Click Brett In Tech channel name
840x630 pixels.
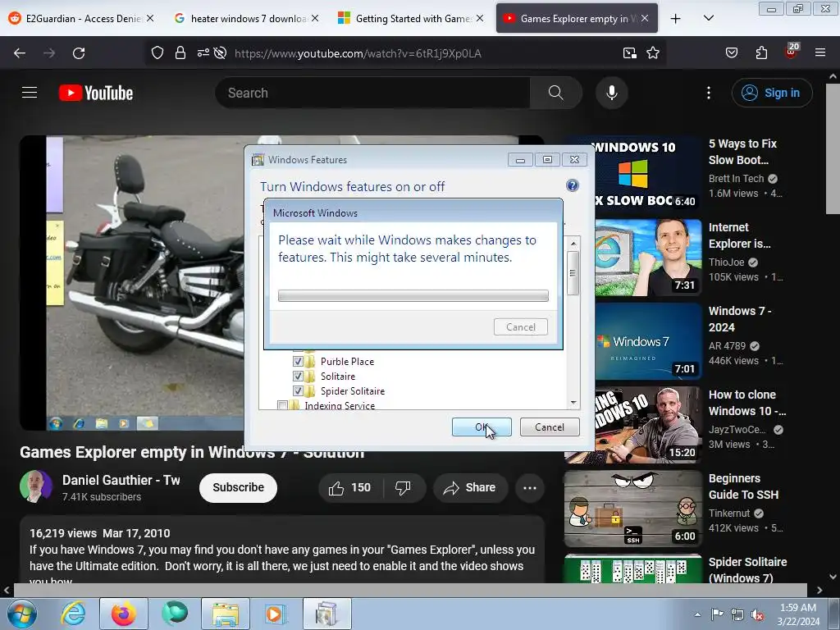pos(736,178)
